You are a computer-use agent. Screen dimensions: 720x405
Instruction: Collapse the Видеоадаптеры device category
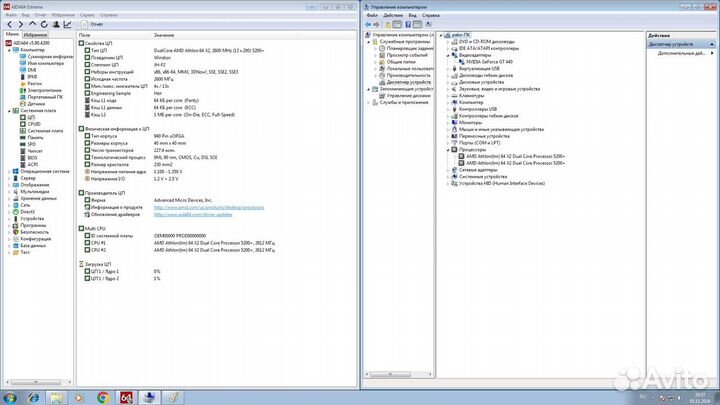(449, 55)
